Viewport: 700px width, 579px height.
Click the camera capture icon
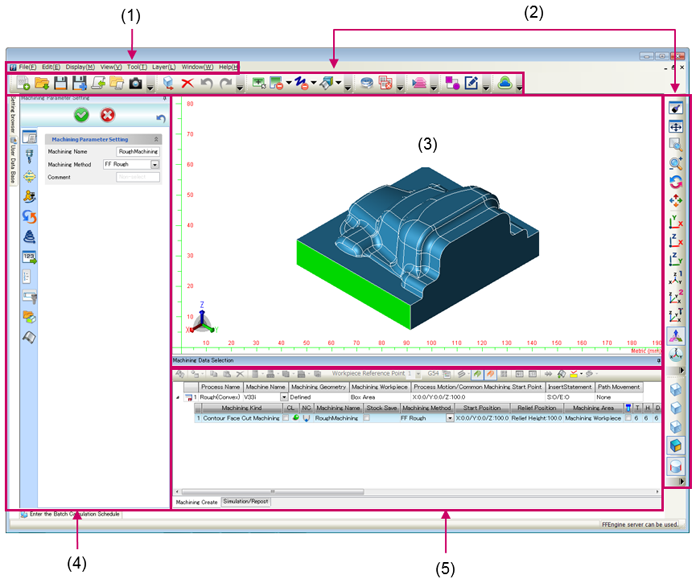pos(135,83)
